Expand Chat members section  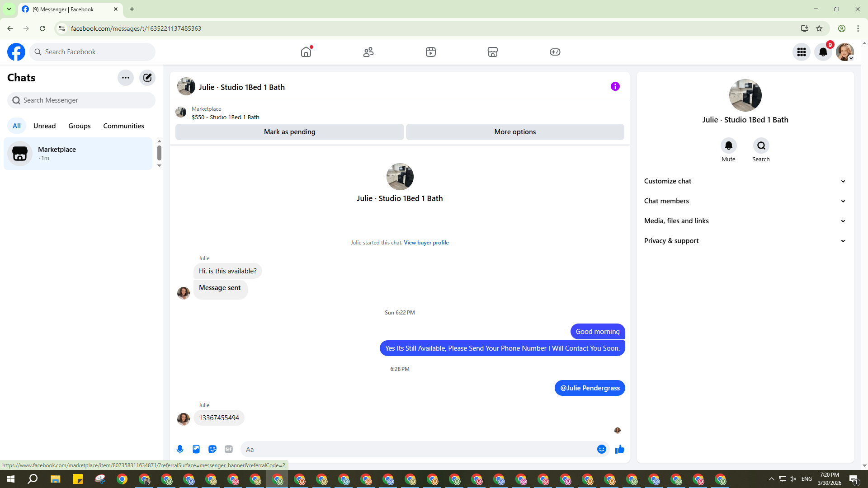tap(745, 201)
